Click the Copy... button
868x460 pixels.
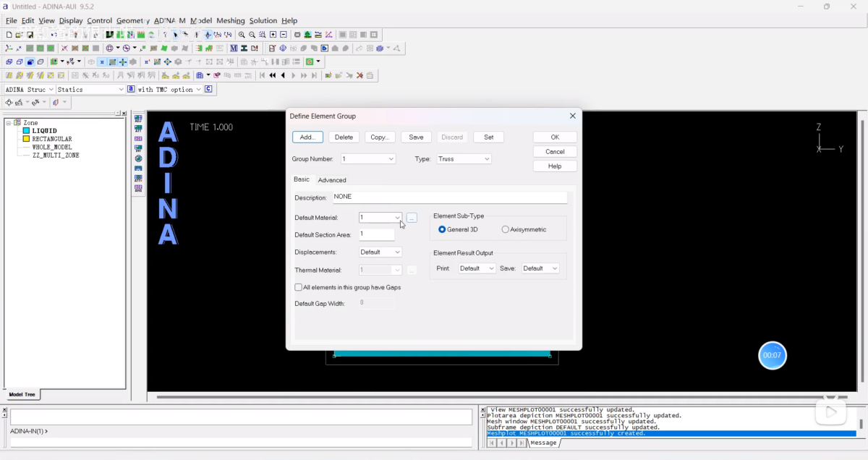click(x=380, y=137)
